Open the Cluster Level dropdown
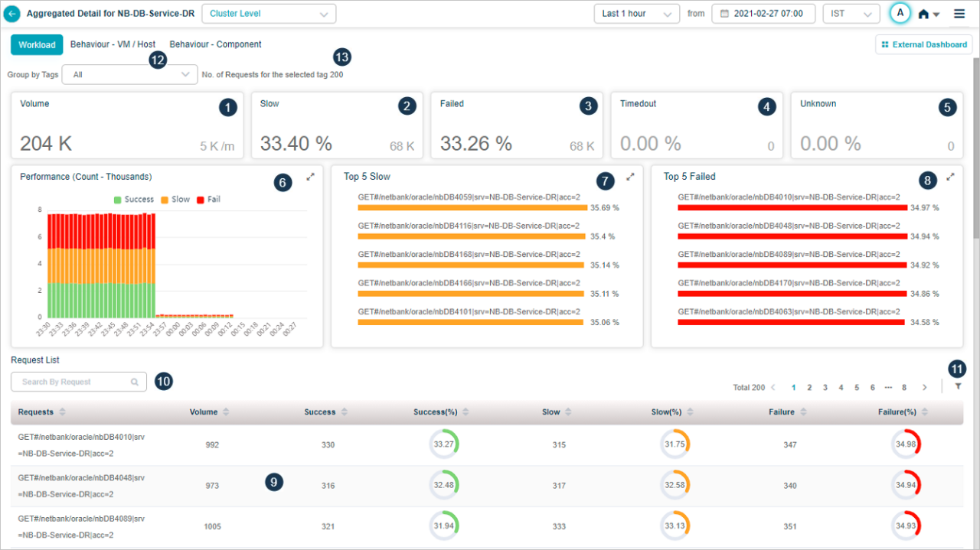Viewport: 980px width, 550px height. coord(269,13)
